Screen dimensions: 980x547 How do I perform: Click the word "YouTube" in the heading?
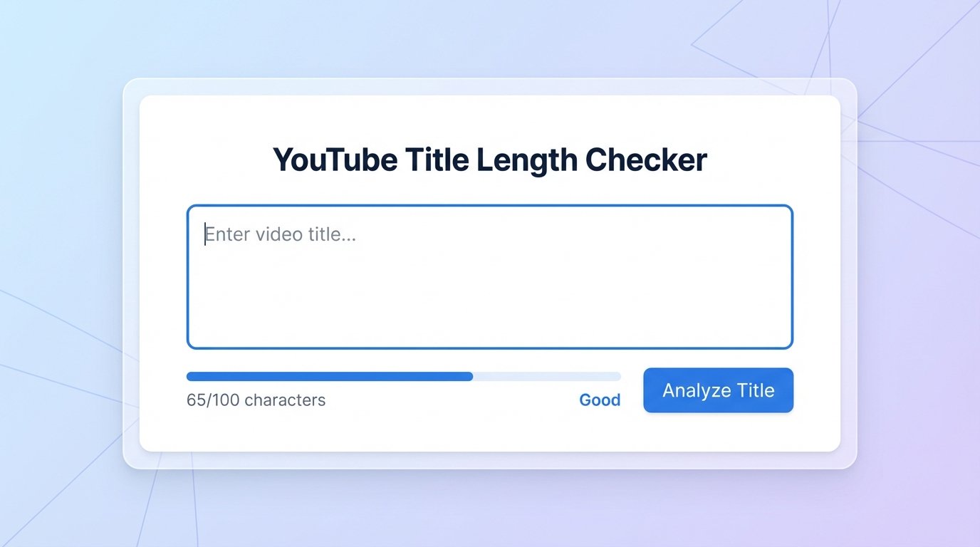point(335,160)
